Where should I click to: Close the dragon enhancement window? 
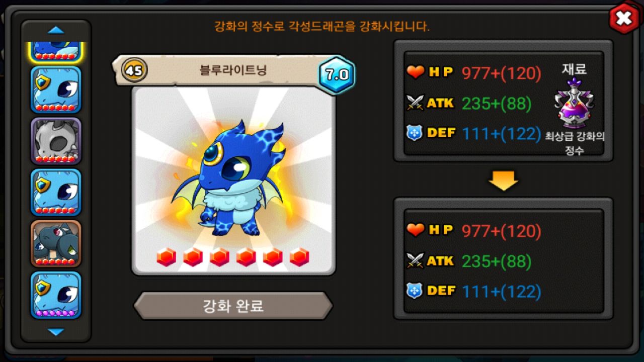pos(624,19)
